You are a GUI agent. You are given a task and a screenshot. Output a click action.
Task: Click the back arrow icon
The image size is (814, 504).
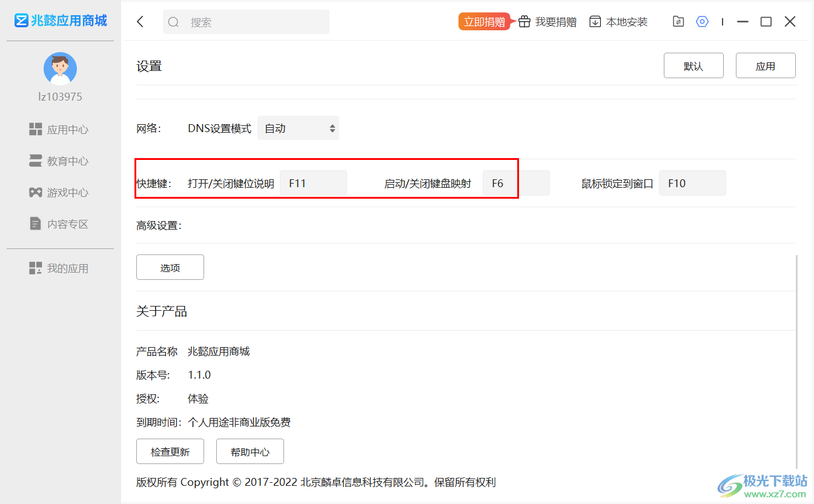[141, 22]
